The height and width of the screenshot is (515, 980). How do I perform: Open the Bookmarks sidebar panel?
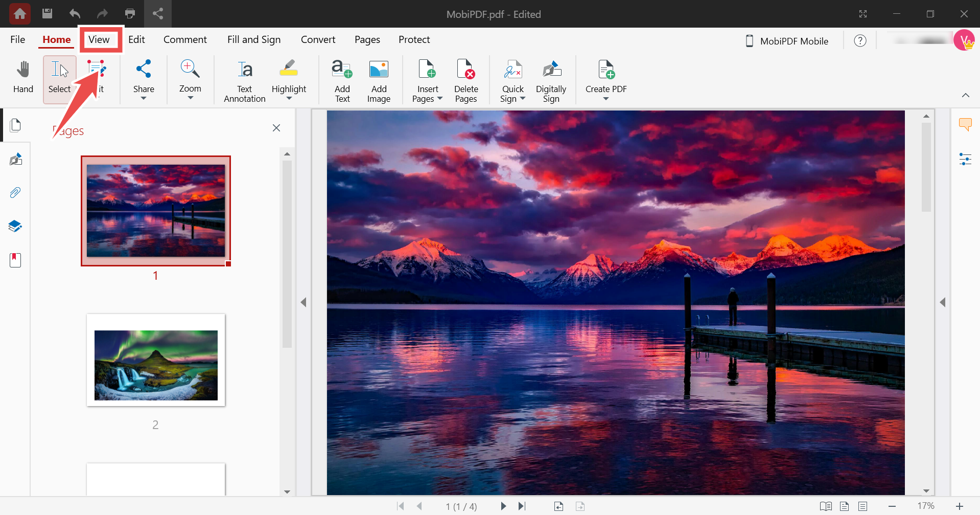15,260
